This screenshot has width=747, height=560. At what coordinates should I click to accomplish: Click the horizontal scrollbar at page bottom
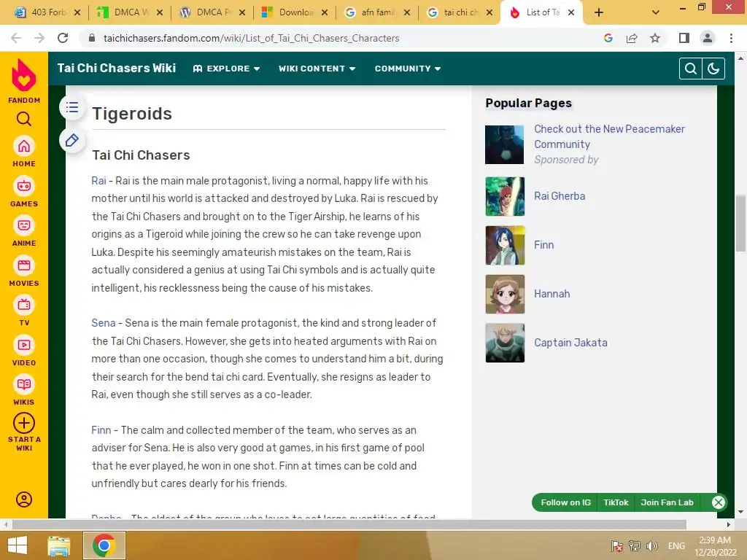349,525
